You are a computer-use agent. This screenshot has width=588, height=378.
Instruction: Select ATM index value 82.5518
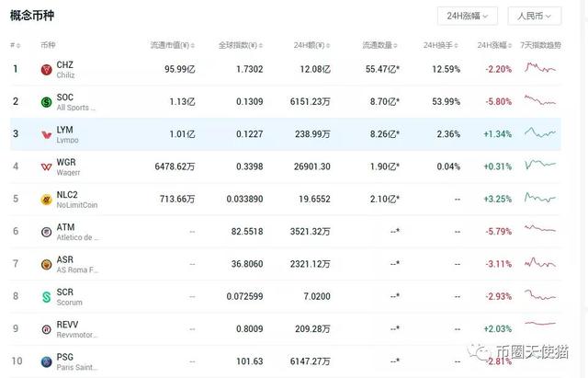(x=247, y=232)
